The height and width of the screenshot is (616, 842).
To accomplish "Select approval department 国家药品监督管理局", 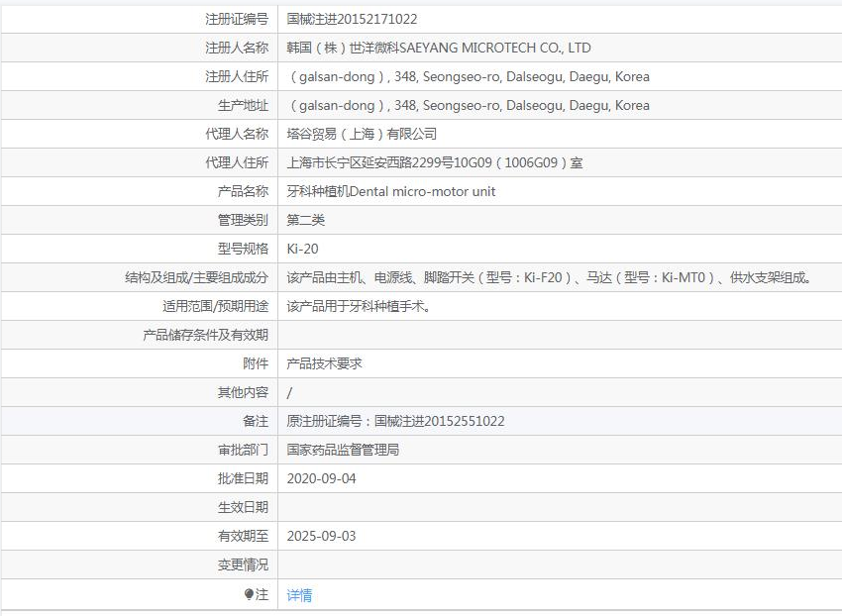I will pos(343,450).
